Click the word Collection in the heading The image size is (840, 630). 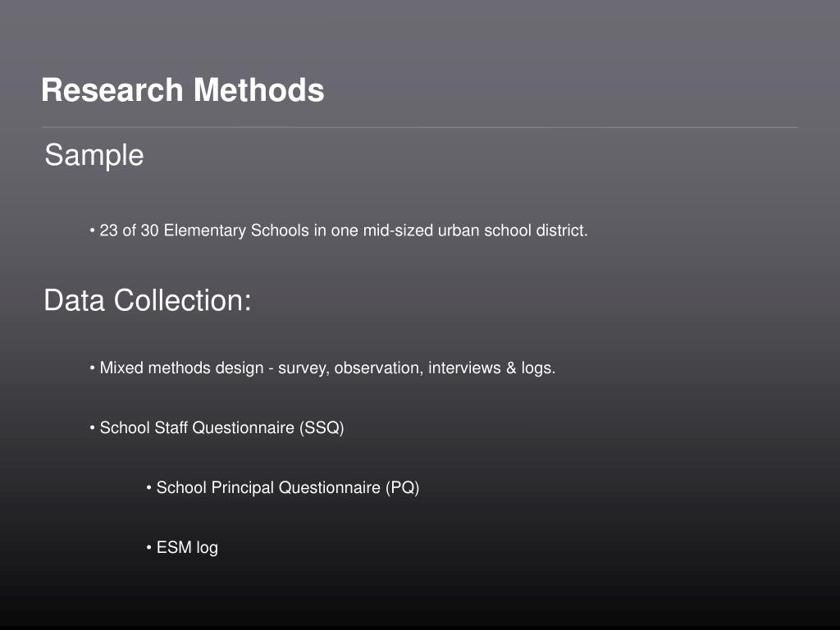[x=182, y=300]
